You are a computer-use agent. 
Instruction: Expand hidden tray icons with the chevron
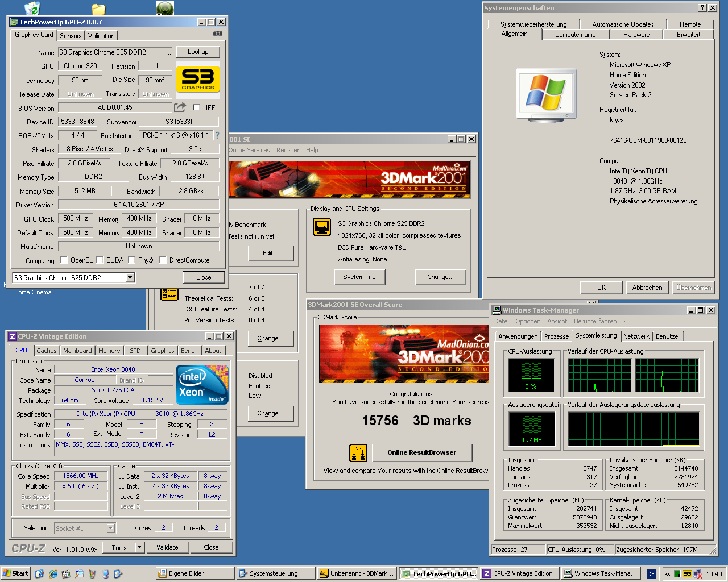[668, 573]
